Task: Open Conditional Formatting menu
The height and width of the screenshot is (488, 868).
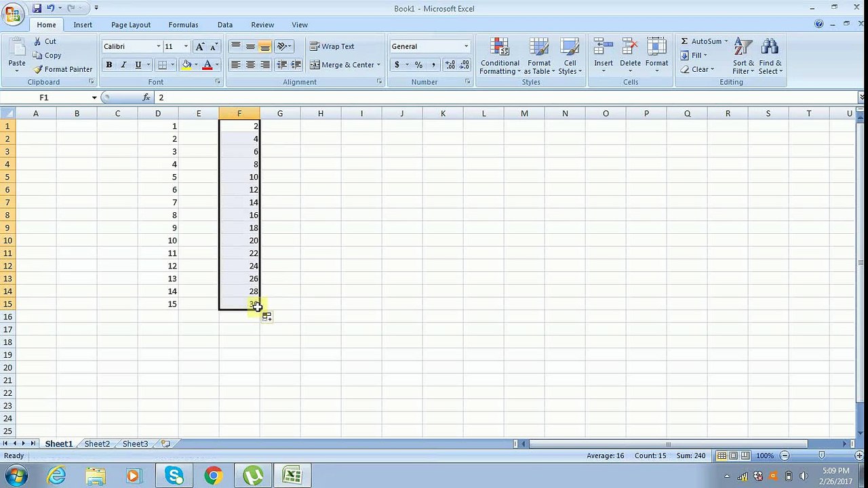Action: pyautogui.click(x=500, y=56)
